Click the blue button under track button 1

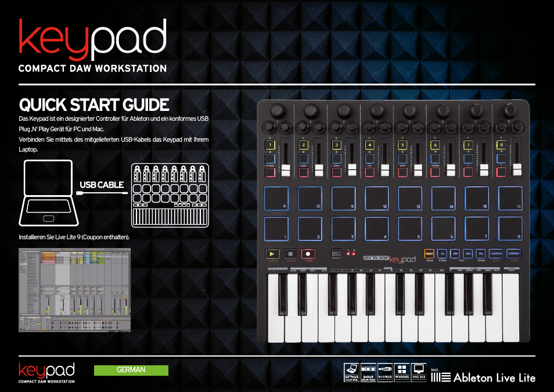[270, 159]
